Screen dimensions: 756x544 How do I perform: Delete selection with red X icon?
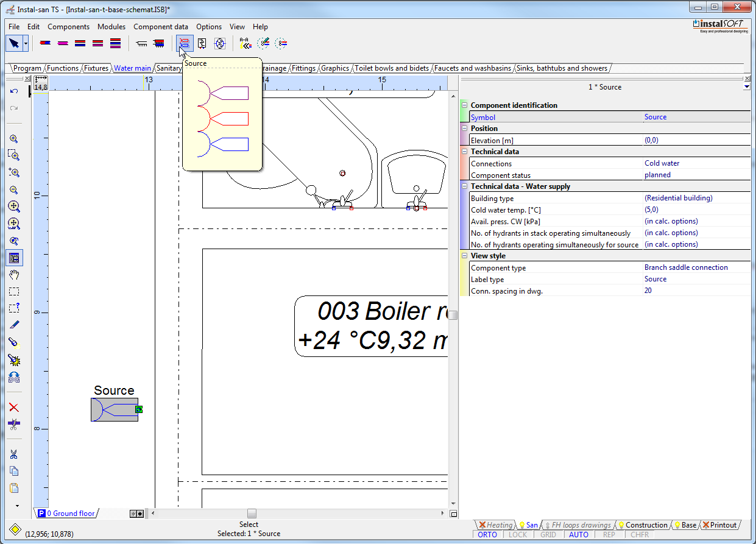[x=14, y=408]
